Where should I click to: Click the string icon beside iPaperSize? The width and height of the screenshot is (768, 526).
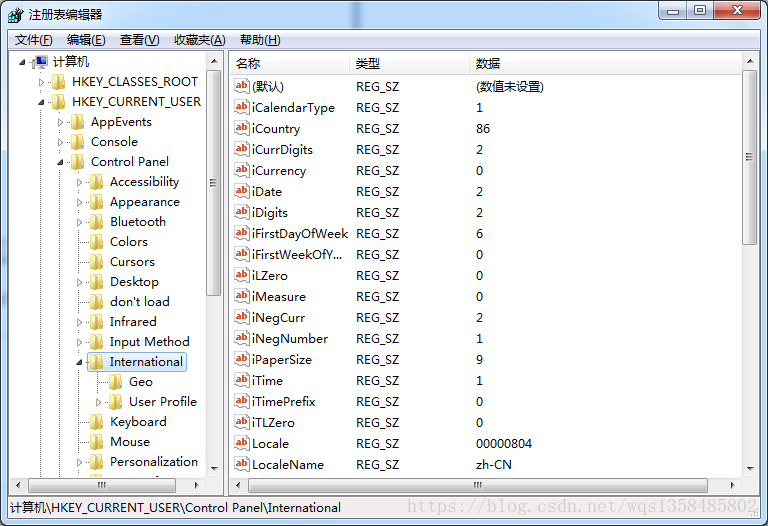[x=241, y=359]
